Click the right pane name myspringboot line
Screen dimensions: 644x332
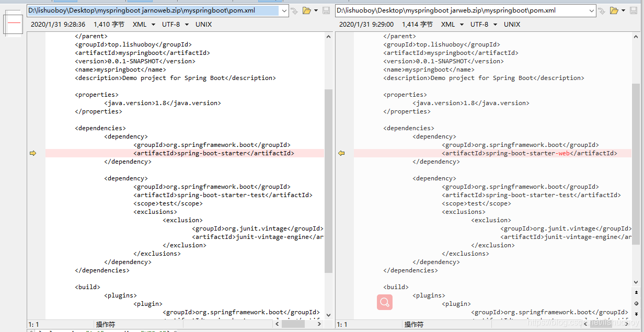pos(429,70)
